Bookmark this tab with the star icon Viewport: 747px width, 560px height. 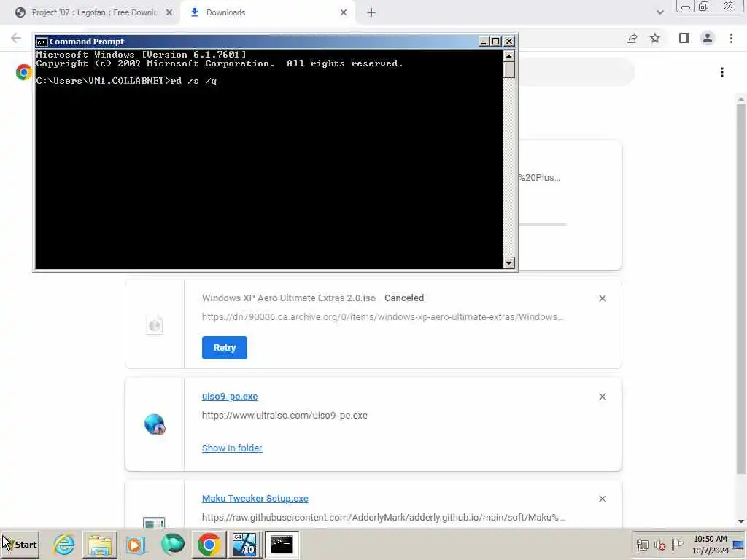pos(655,38)
